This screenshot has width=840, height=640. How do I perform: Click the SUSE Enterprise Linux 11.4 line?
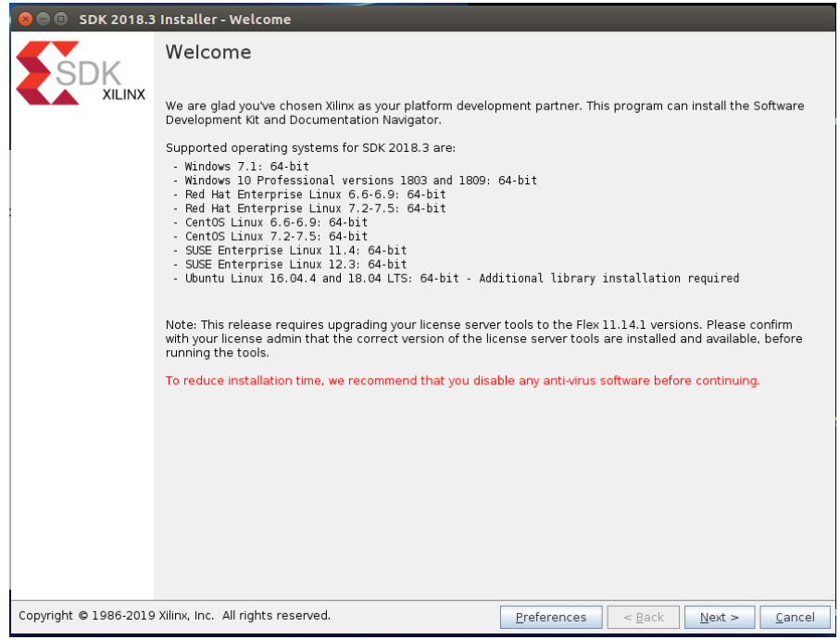point(290,249)
